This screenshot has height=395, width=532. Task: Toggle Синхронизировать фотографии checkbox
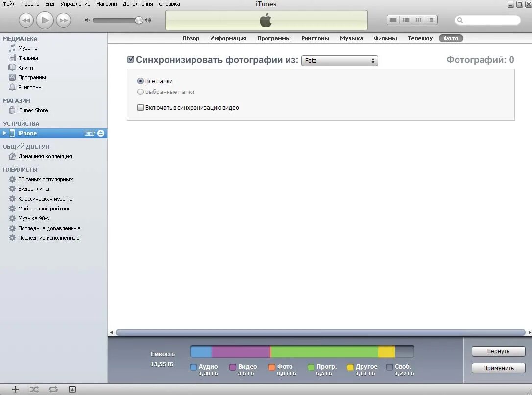[131, 59]
